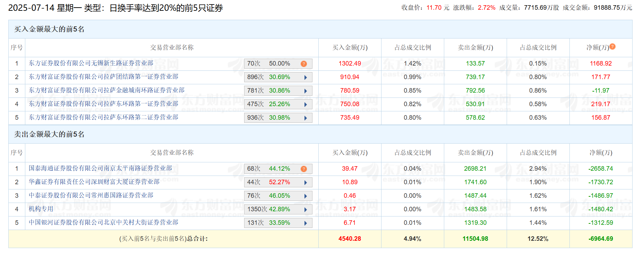
Task: Open 东方证券无锡新生路证券营业部 link
Action: point(91,63)
